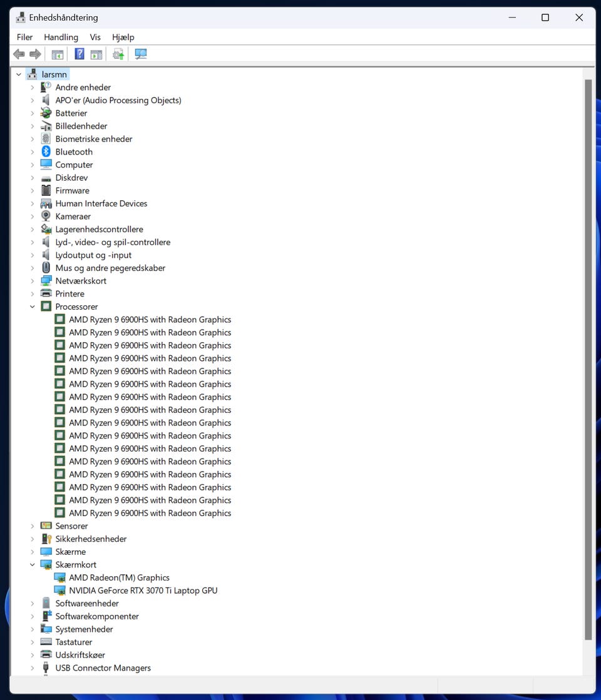
Task: Click the Lagerenhedscontrollere storage icon
Action: click(x=46, y=229)
